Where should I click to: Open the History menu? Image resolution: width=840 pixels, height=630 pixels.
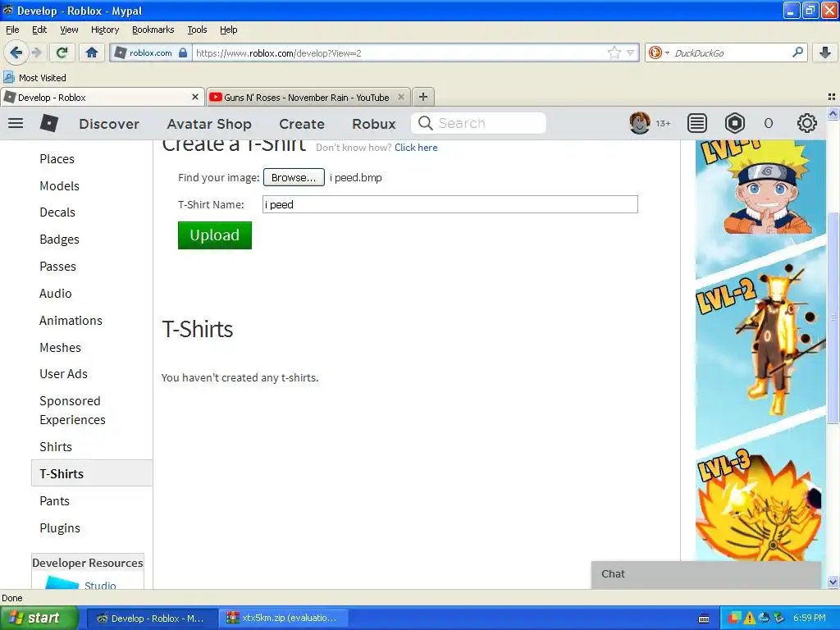pos(105,30)
